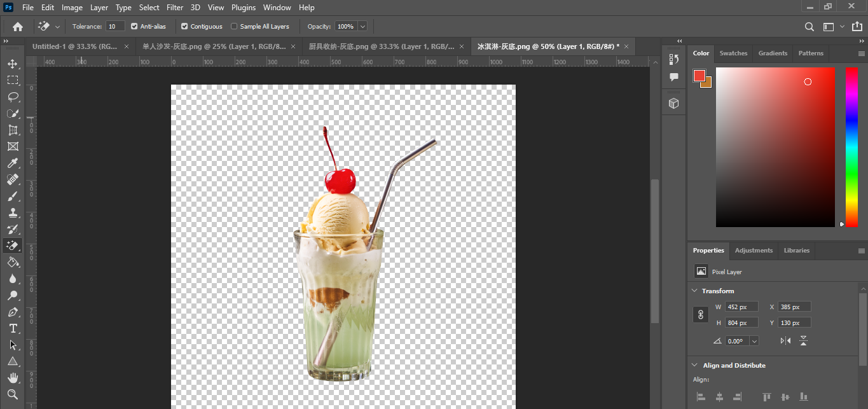This screenshot has width=868, height=409.
Task: Select the Dodge tool
Action: pos(13,295)
